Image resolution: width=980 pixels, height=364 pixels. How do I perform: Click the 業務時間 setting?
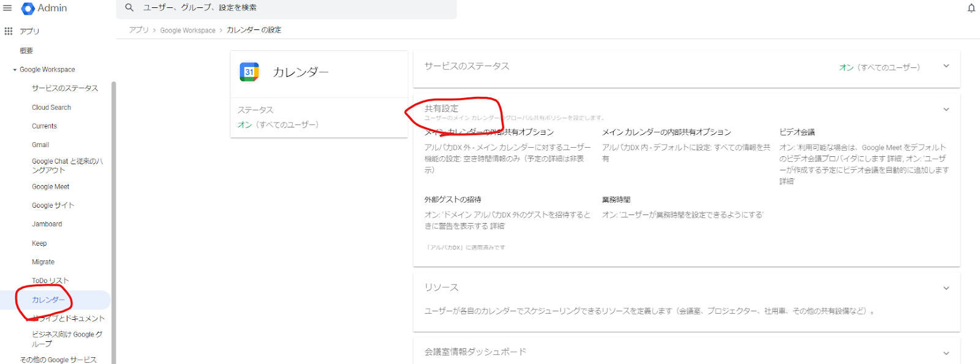[616, 200]
